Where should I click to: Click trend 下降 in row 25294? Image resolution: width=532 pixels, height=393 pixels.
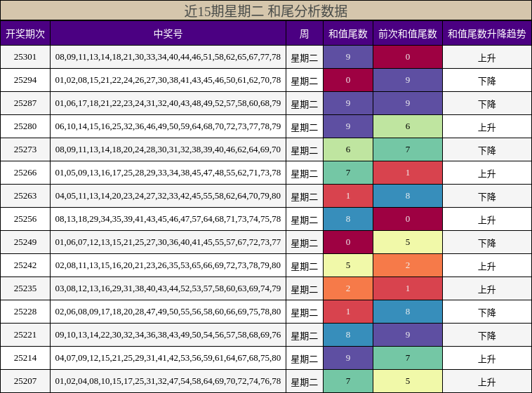click(x=487, y=81)
